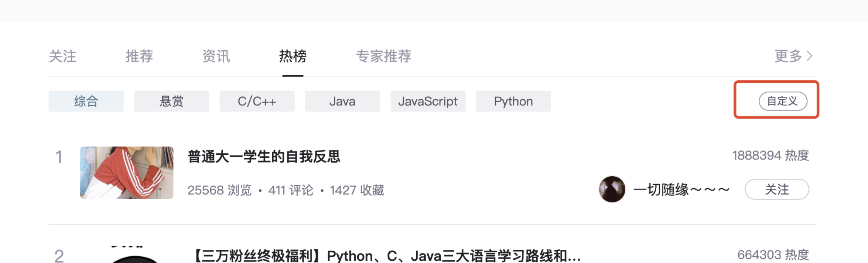The height and width of the screenshot is (263, 868).
Task: Click rank number 1
Action: coord(59,157)
